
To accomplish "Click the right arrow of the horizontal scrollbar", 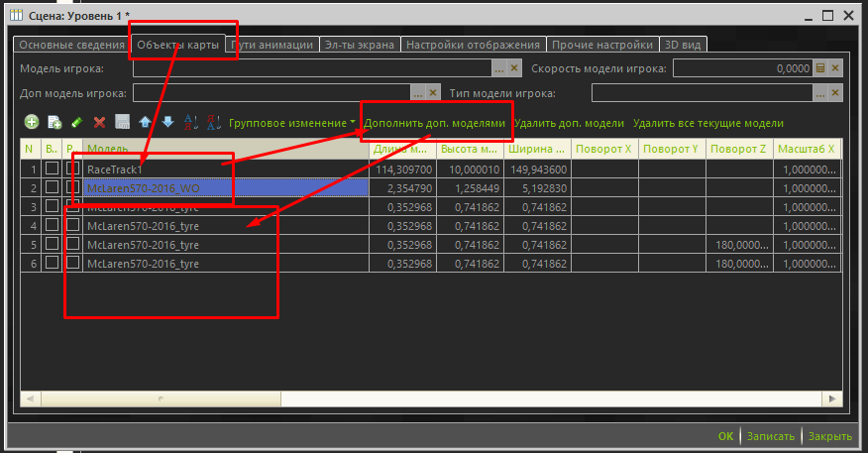I will (x=832, y=398).
